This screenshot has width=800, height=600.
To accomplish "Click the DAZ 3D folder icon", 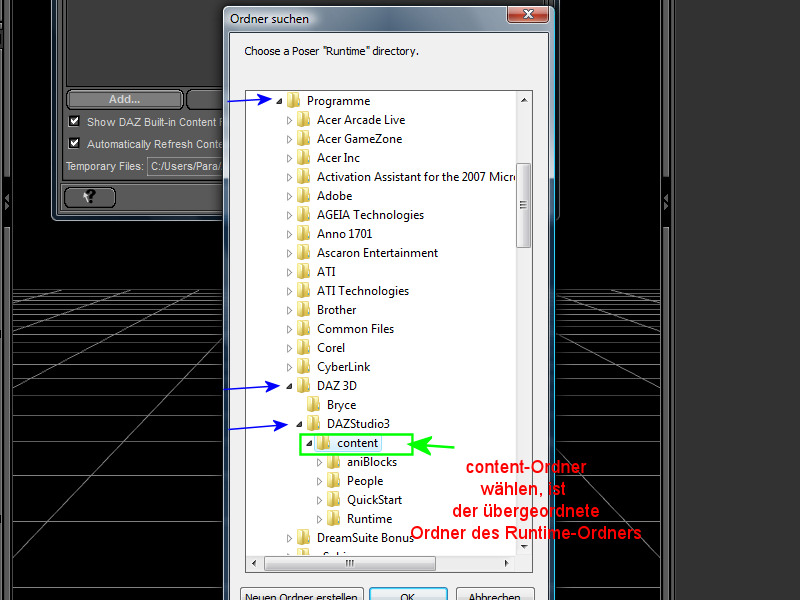I will [304, 386].
